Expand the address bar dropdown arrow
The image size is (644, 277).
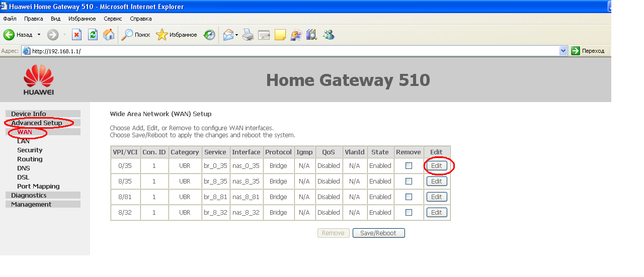[563, 51]
